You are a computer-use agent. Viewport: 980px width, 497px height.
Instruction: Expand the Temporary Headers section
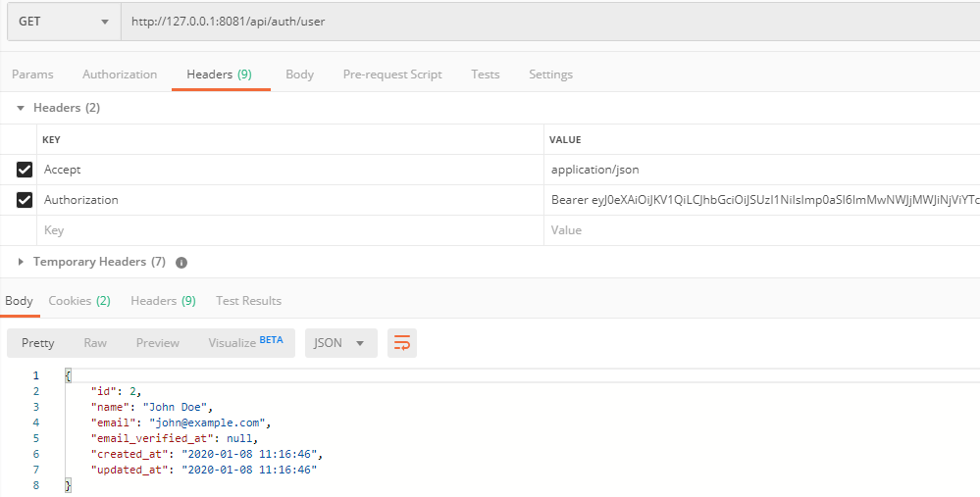(21, 262)
